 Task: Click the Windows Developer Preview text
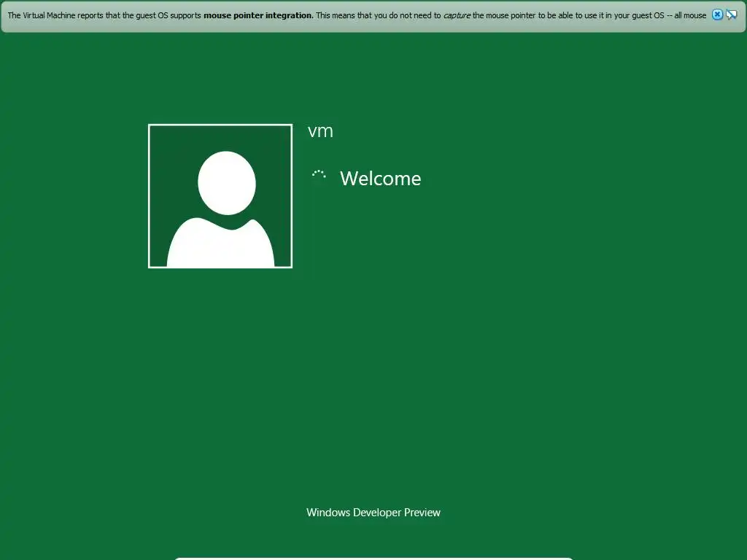[373, 513]
